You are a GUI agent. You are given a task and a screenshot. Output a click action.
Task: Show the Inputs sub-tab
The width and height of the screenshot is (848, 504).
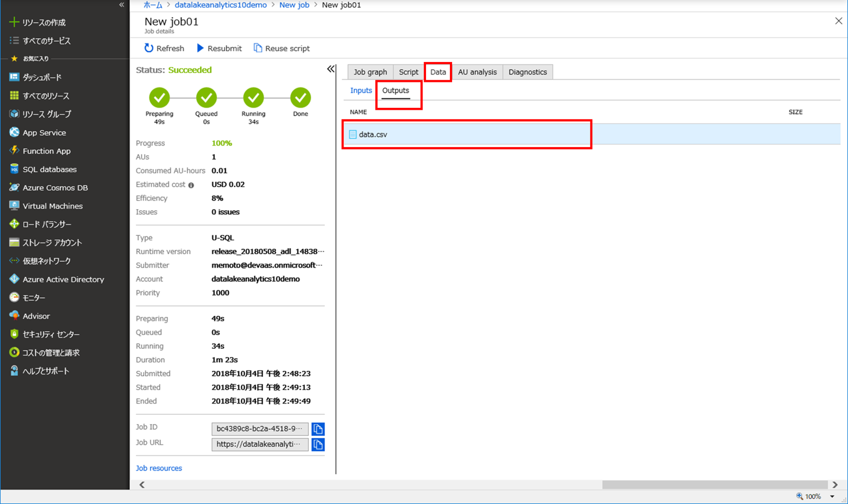(x=361, y=90)
